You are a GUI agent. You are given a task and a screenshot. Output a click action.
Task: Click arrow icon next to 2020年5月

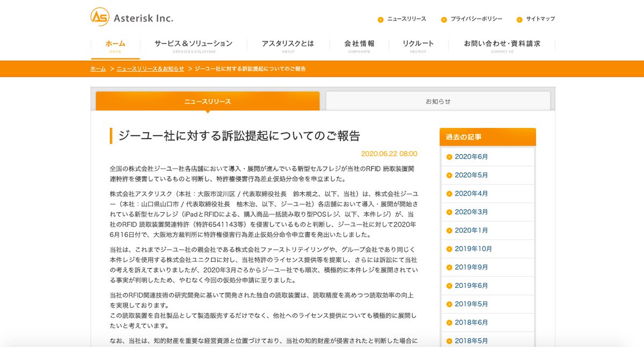pos(449,175)
